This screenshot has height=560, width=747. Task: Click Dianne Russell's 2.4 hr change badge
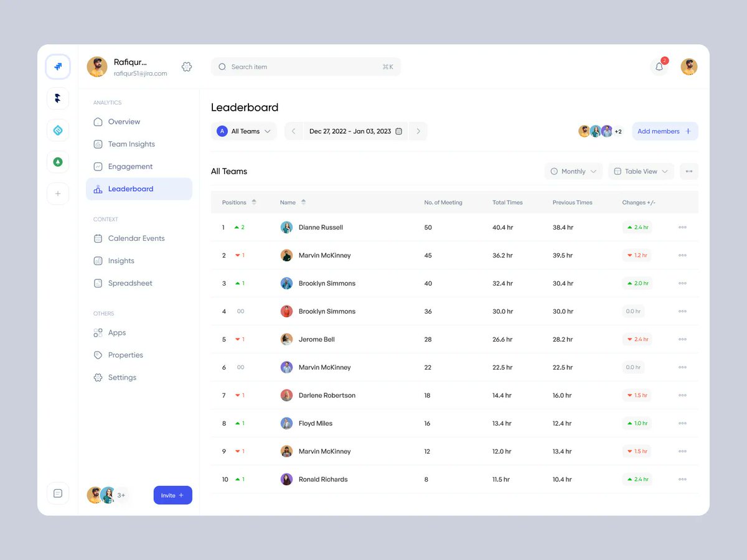[637, 227]
